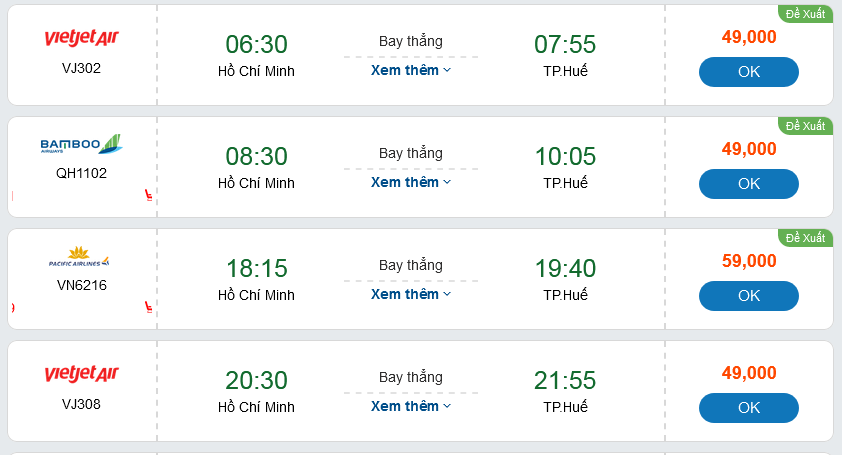Click the Đề Xuất badge on the 06:30 flight

point(805,14)
